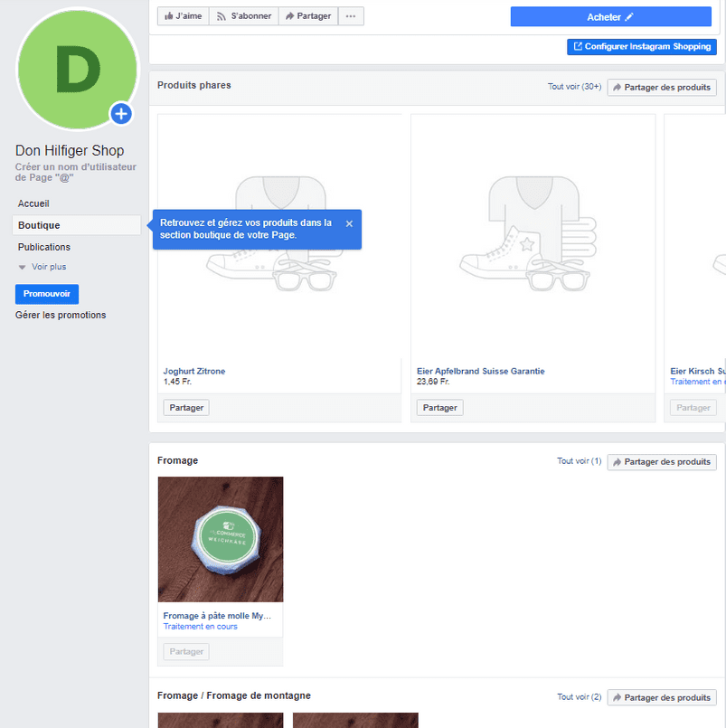
Task: Add profile picture with the plus icon
Action: pos(121,114)
